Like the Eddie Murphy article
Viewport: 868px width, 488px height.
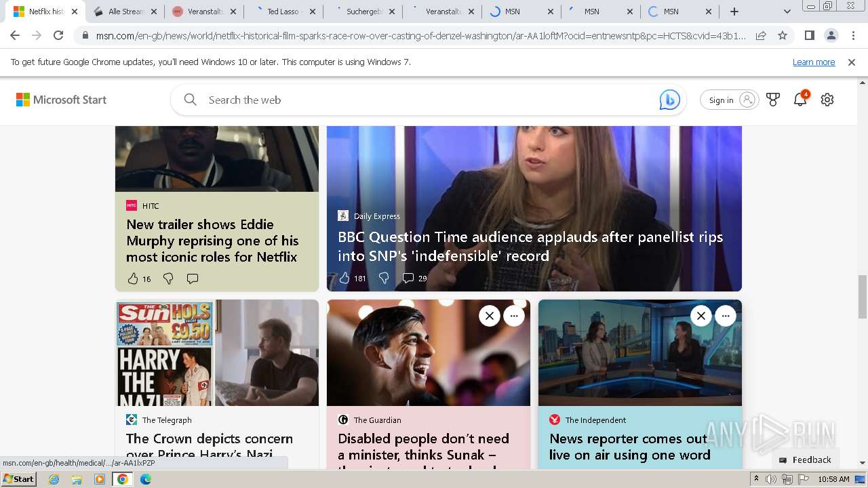tap(133, 279)
